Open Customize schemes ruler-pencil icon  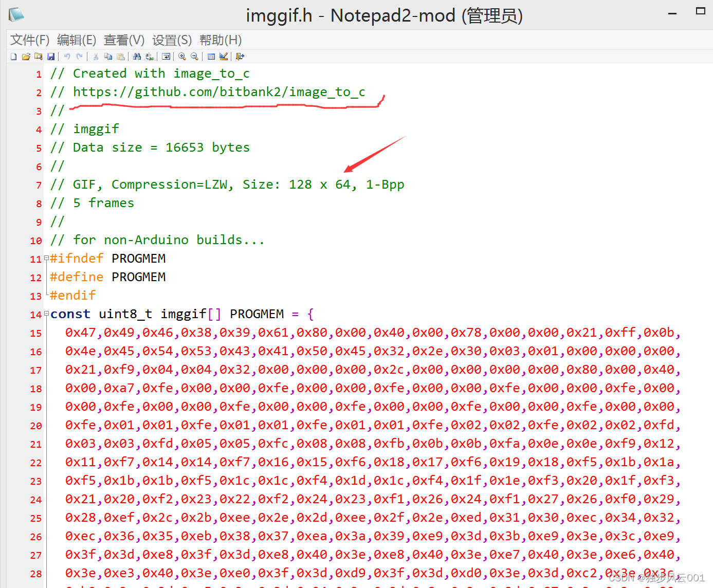pos(224,57)
